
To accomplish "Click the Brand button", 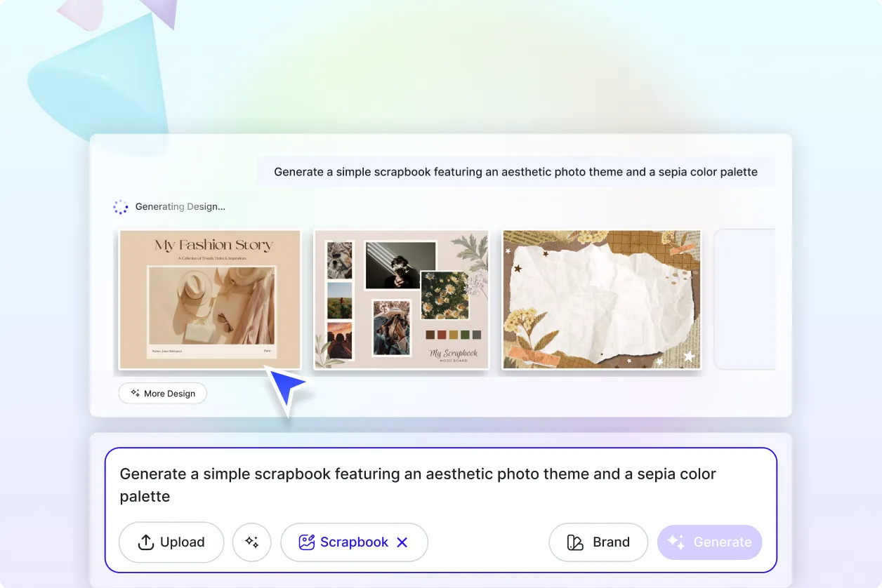I will pos(598,542).
